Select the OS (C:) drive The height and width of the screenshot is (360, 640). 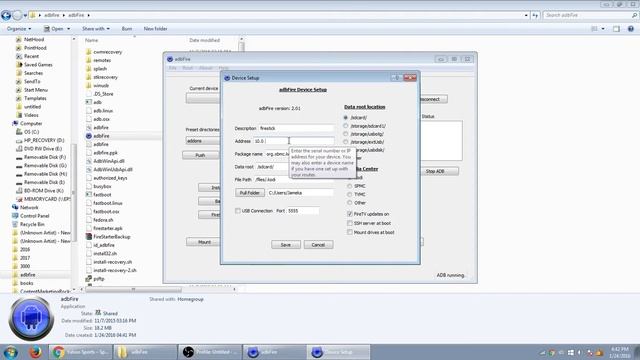31,132
